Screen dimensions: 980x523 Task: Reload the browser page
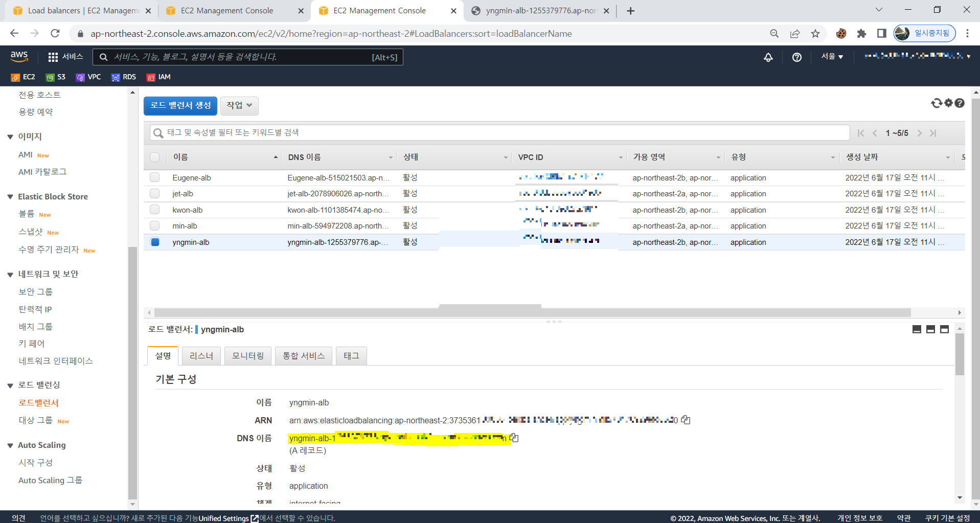[55, 33]
